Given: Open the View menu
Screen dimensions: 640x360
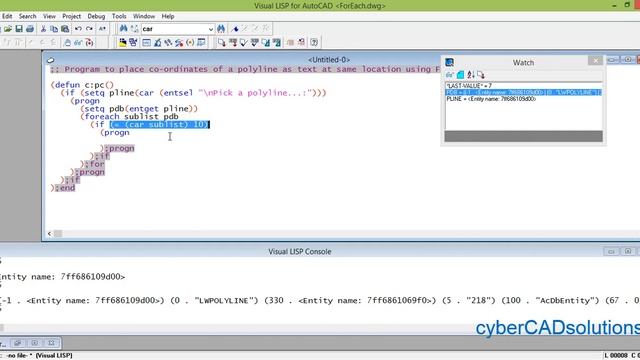Looking at the screenshot, I should (x=49, y=16).
